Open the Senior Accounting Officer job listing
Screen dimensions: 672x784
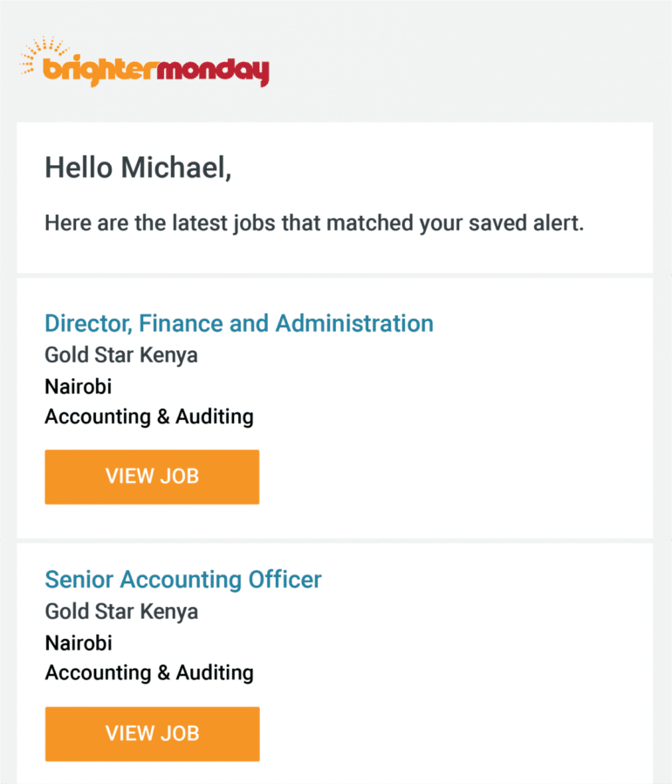coord(182,579)
